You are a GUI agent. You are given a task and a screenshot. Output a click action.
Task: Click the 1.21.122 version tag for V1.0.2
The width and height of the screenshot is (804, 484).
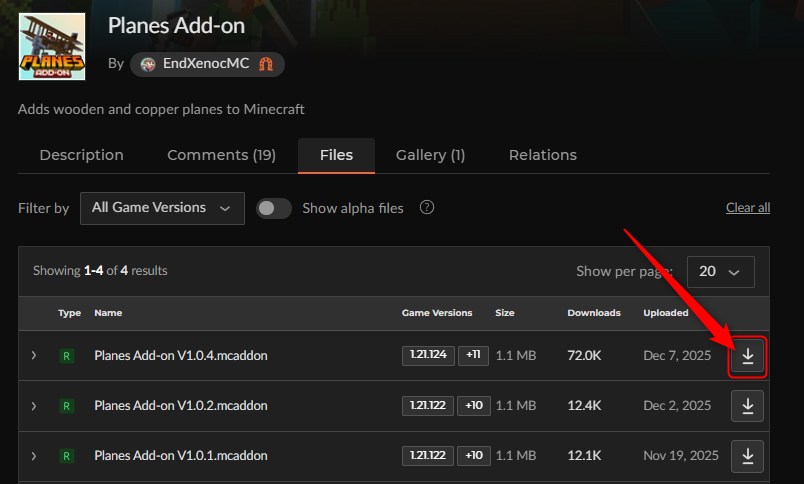[x=428, y=406]
